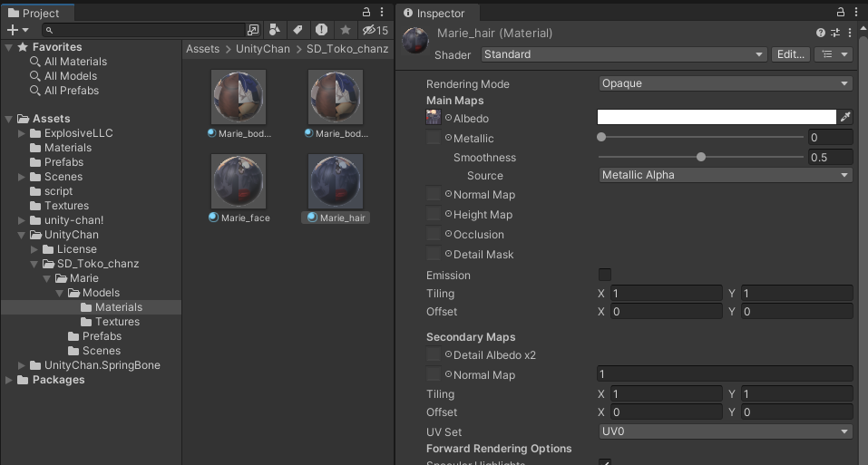Screen dimensions: 868x465
Task: Expand the Packages section
Action: [x=8, y=380]
